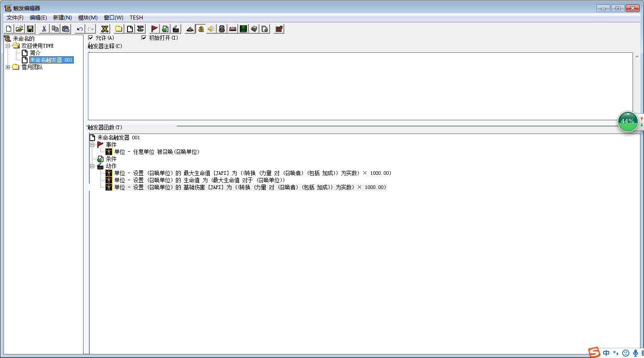Open the TESH menu
This screenshot has width=644, height=358.
tap(136, 18)
